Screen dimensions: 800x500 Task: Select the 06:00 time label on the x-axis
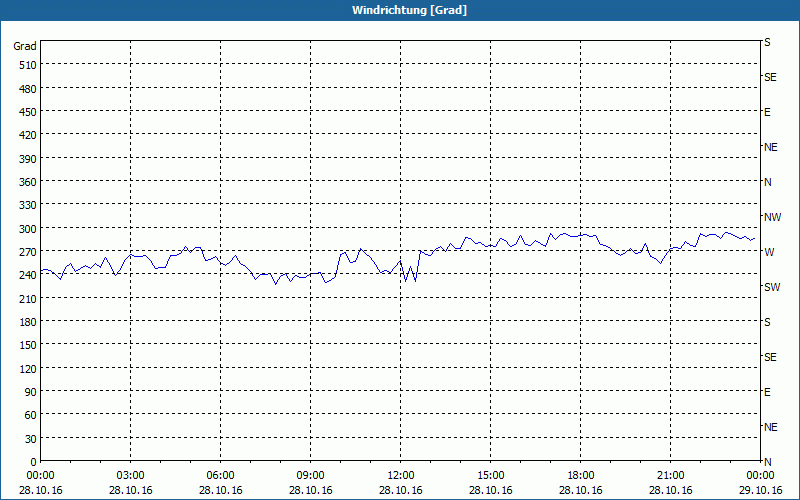coord(220,476)
